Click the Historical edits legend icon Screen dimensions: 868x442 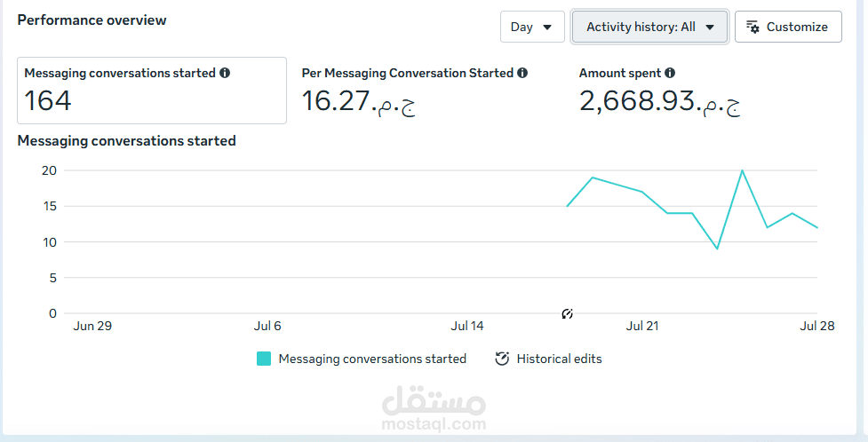pyautogui.click(x=502, y=359)
